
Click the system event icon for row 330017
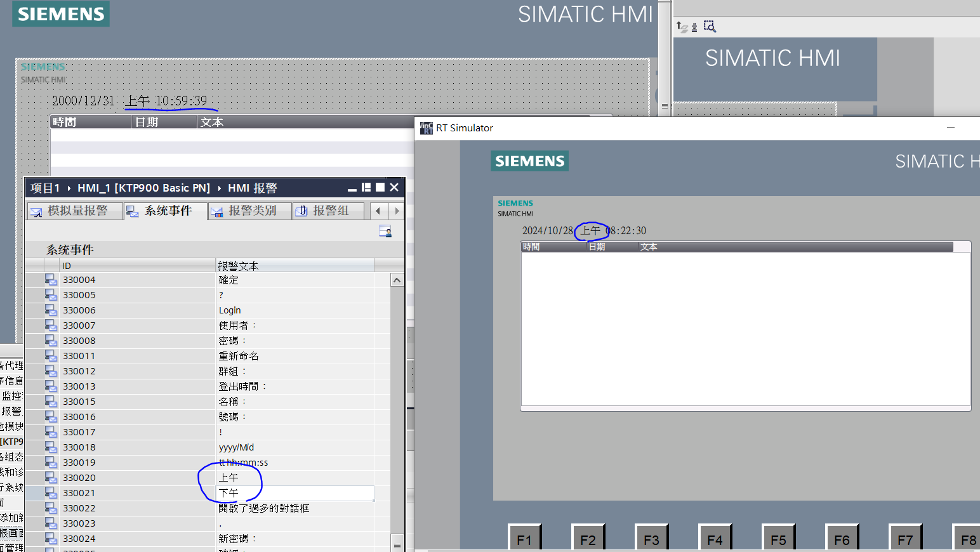tap(51, 431)
